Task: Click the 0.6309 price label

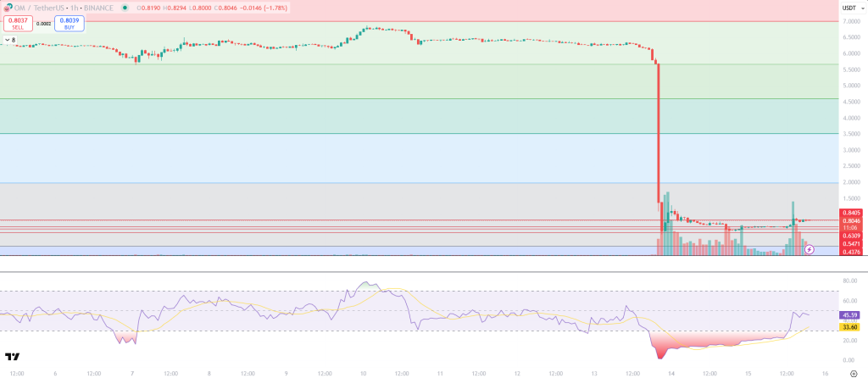Action: pos(851,236)
